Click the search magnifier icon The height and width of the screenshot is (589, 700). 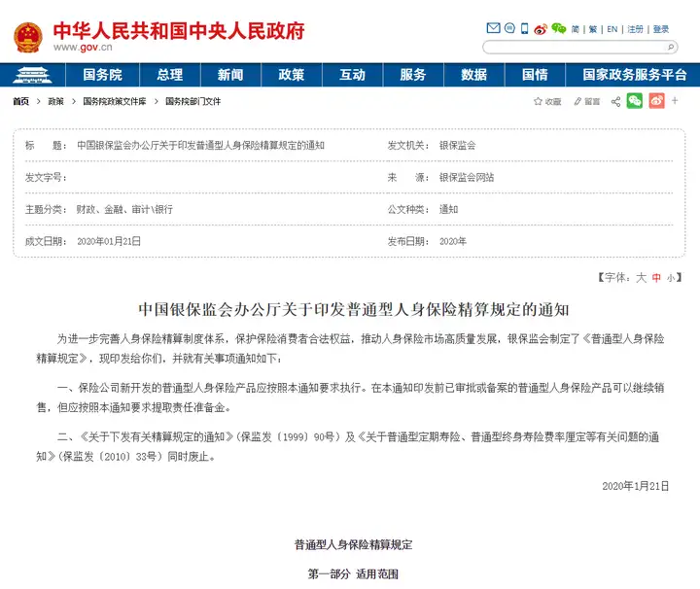tap(670, 47)
